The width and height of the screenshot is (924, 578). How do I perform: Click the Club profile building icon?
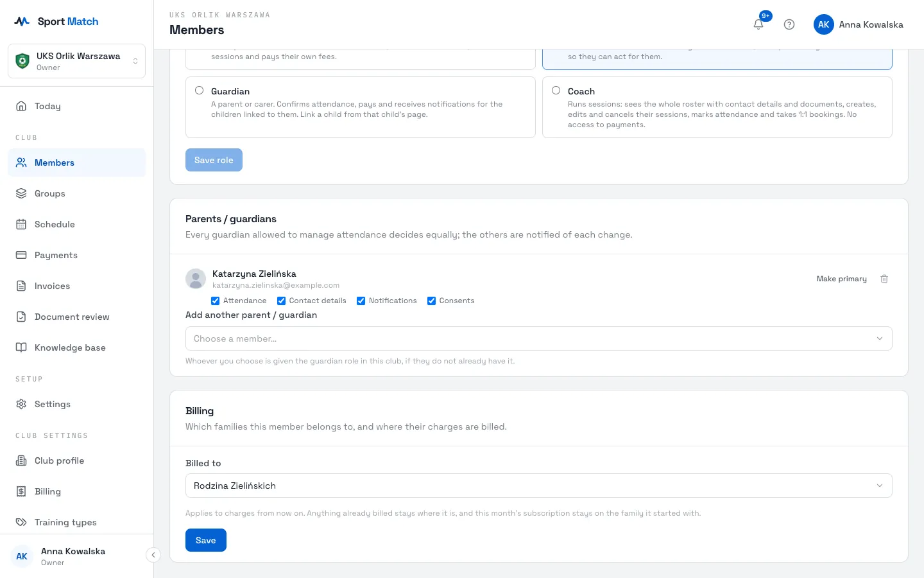[21, 460]
